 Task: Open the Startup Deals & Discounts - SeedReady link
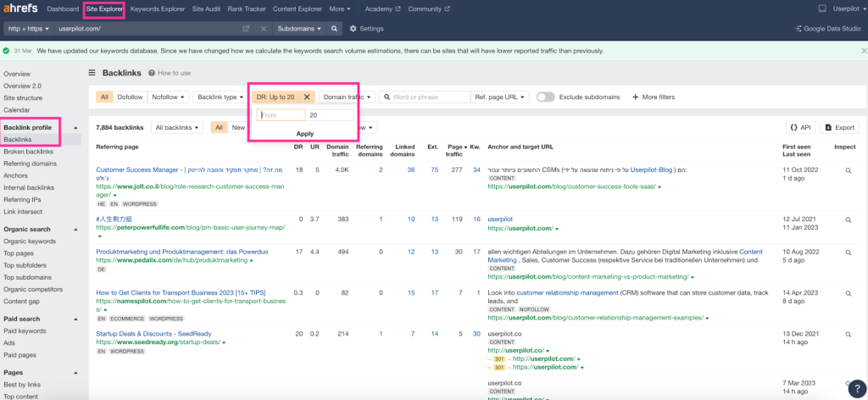point(153,334)
